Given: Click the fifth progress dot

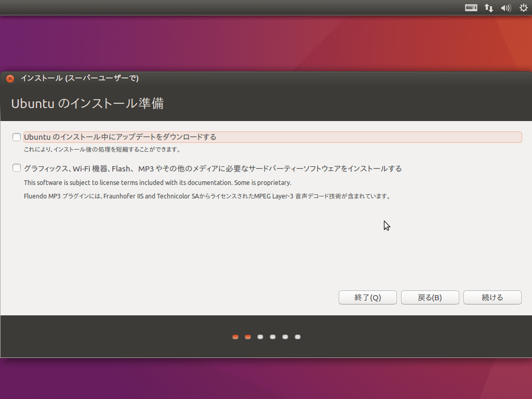Looking at the screenshot, I should tap(285, 337).
